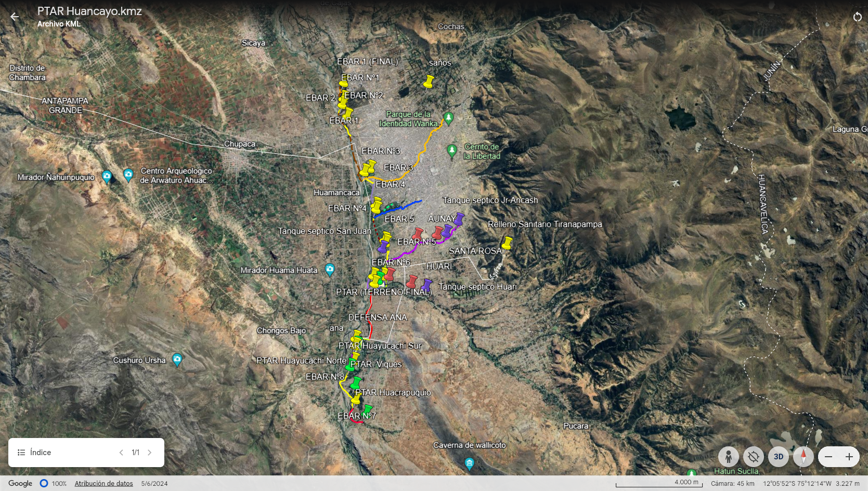Zoom out with the minus button
The image size is (868, 491).
point(828,457)
